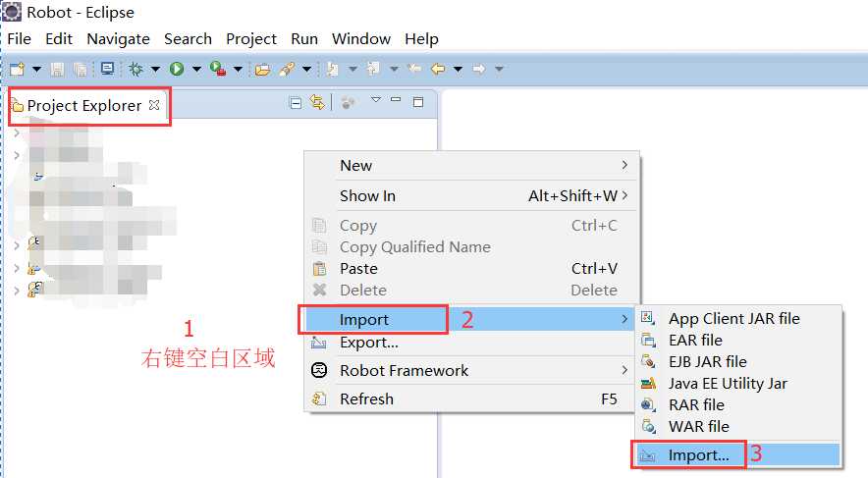
Task: Expand the first project tree node
Action: click(x=17, y=133)
